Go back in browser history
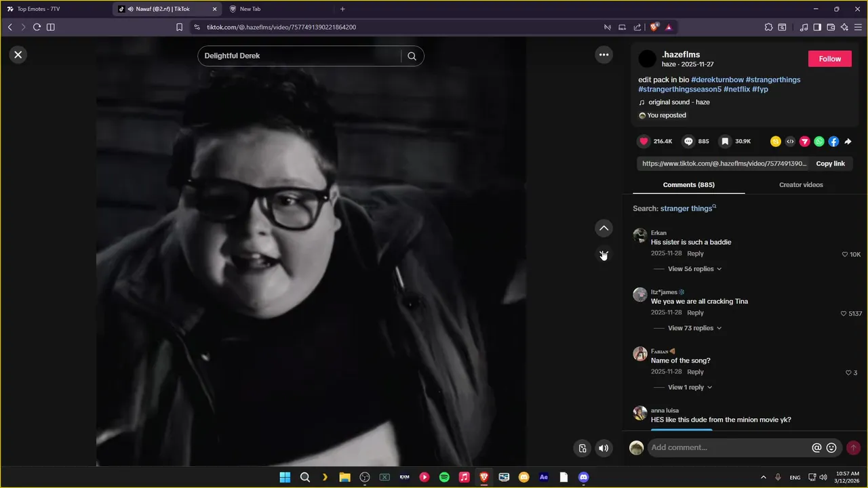 [9, 27]
